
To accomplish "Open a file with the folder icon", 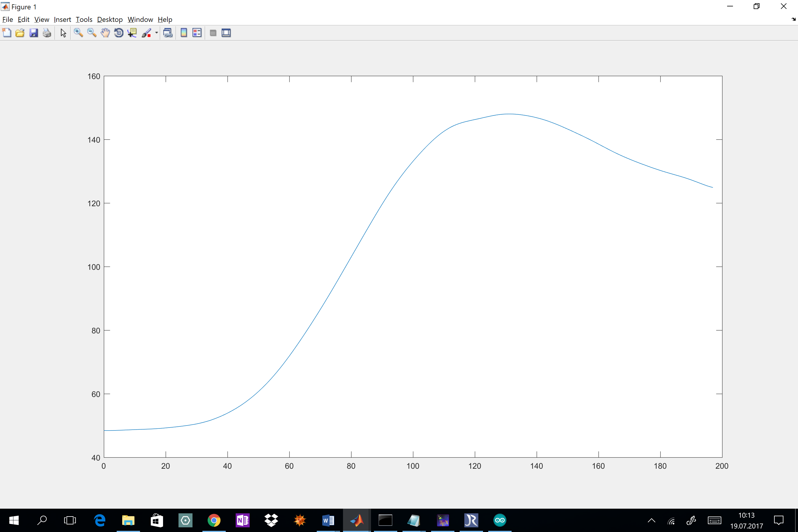I will tap(20, 33).
